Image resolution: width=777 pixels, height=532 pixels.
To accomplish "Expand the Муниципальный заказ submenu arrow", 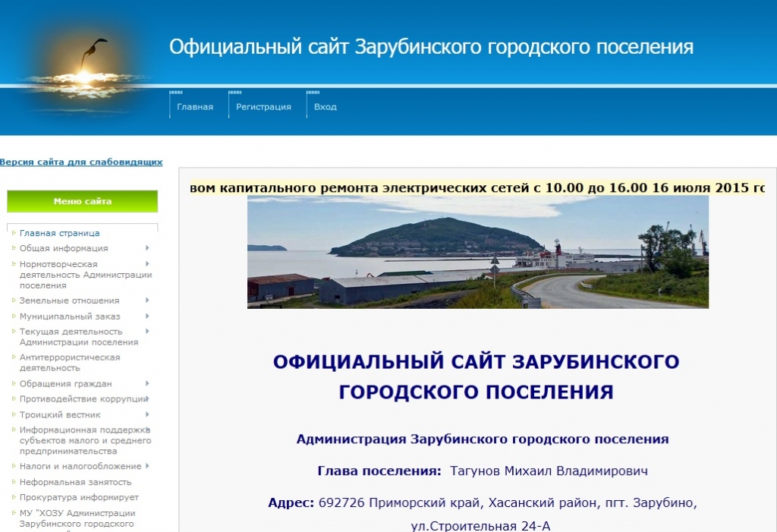I will pos(147,316).
